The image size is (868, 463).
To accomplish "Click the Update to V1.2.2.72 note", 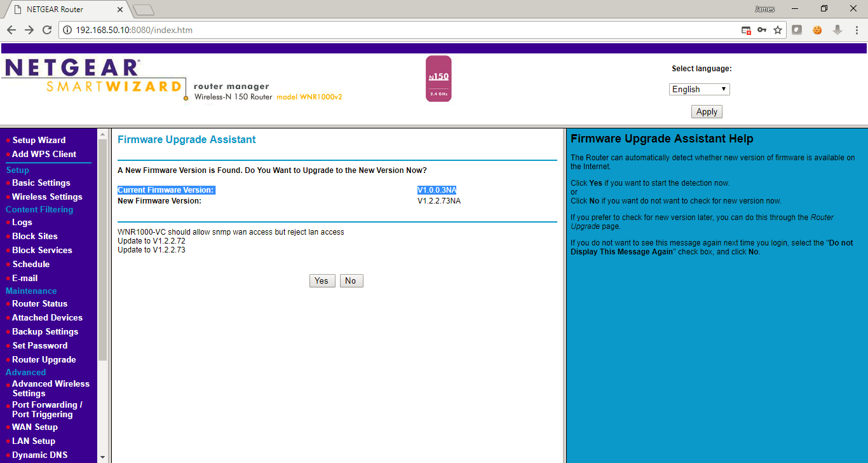I will (x=151, y=241).
